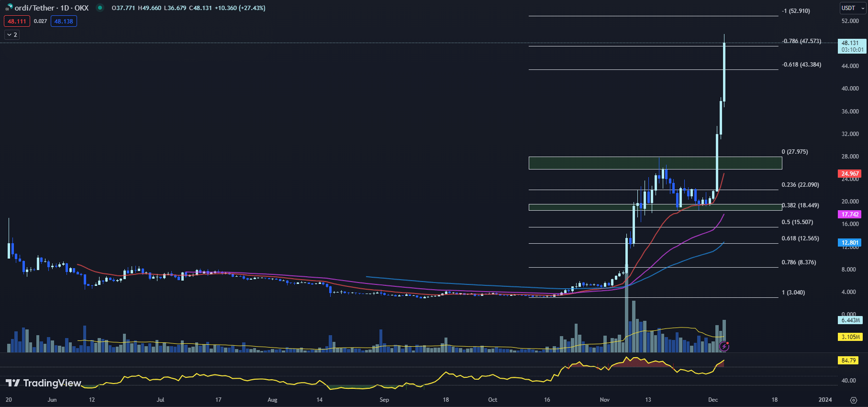The height and width of the screenshot is (407, 868).
Task: Select the 0.618 (12.565) Fibonacci level label
Action: [800, 238]
